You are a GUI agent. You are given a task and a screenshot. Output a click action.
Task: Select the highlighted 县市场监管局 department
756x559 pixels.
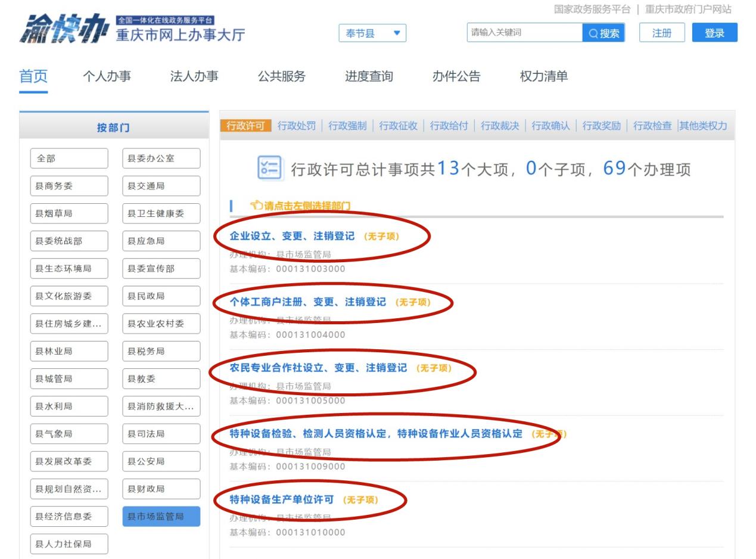pyautogui.click(x=161, y=516)
